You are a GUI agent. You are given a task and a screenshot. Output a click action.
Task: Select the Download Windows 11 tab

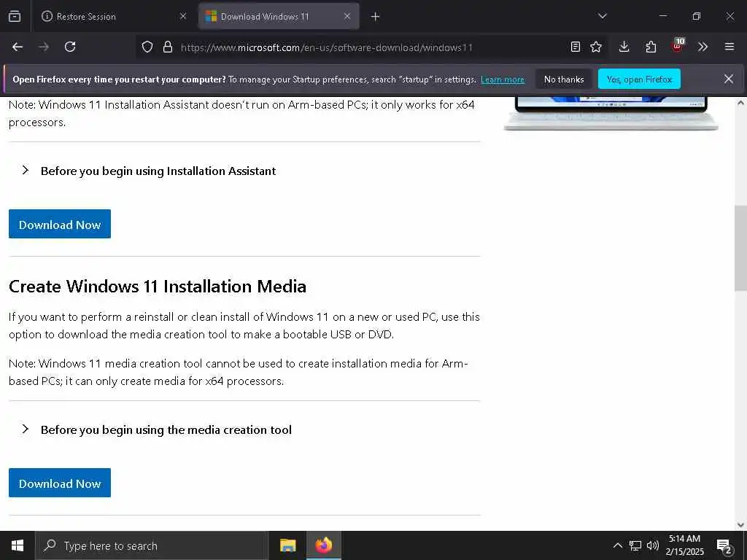click(x=279, y=16)
